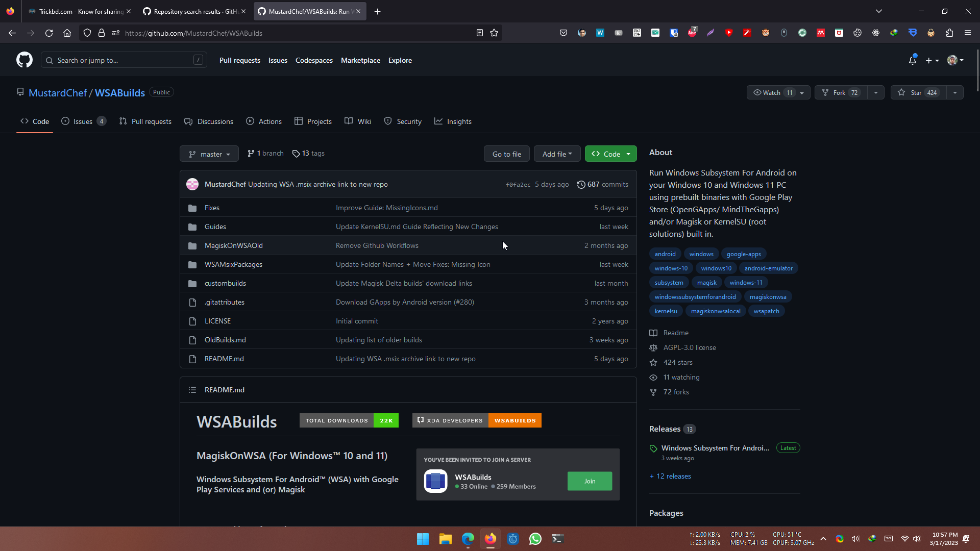This screenshot has height=551, width=980.
Task: Click the WSABuilds Discord server icon
Action: click(436, 481)
